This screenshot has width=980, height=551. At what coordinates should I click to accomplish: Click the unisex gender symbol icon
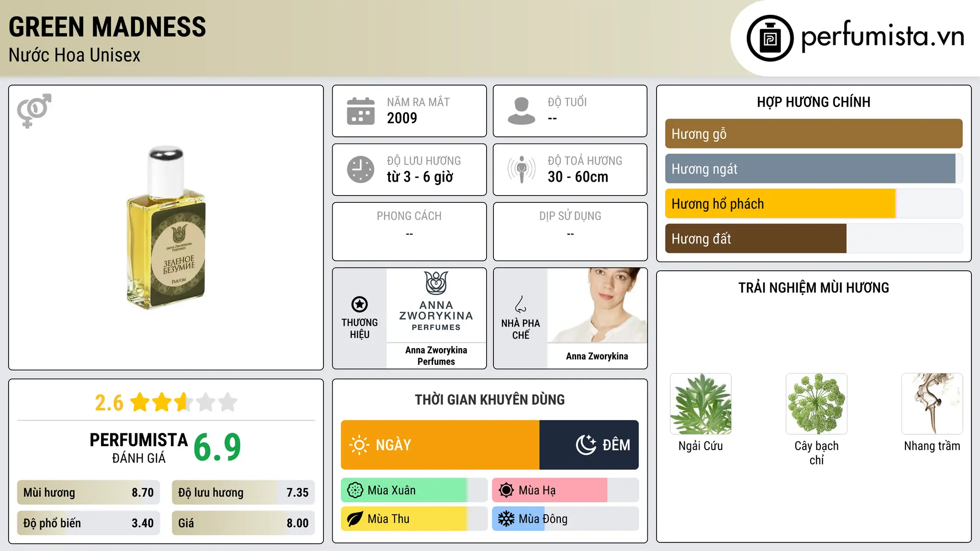coord(34,110)
